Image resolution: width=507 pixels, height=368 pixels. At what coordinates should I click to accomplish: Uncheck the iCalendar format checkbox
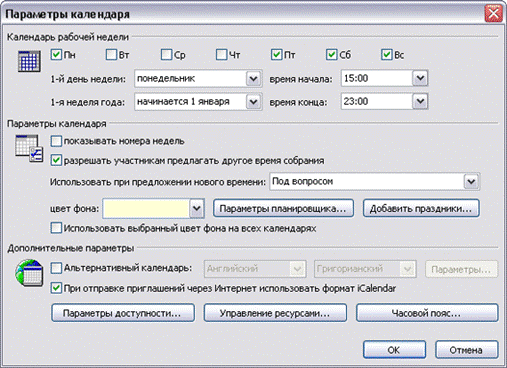[56, 288]
